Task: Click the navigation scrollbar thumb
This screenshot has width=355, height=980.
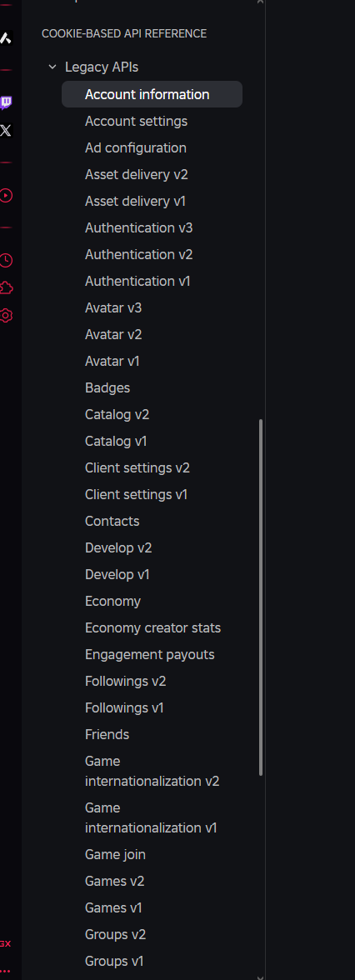Action: (x=261, y=597)
